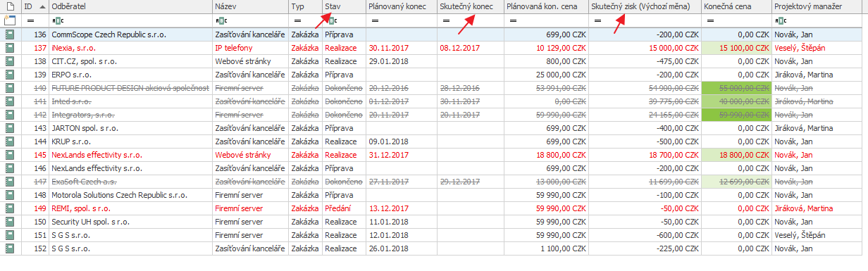This screenshot has width=868, height=271.
Task: Sort by Odběratel column header
Action: [x=131, y=6]
